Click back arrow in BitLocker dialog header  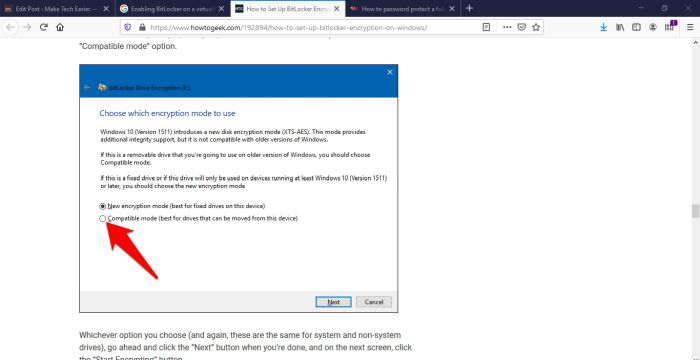click(88, 88)
